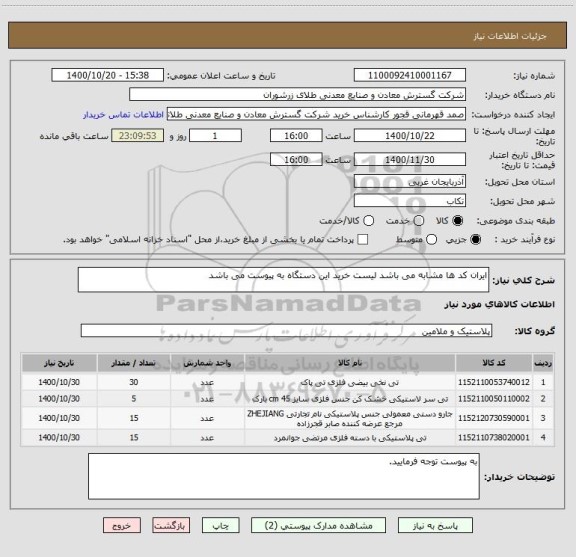Click item code 1152110053740012
576x557 pixels.
494,382
